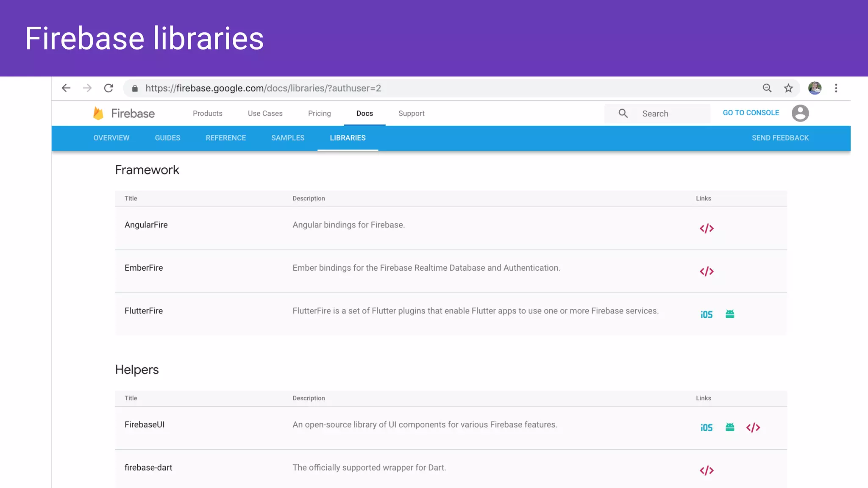Click the FlutterFire title cell

click(x=144, y=311)
